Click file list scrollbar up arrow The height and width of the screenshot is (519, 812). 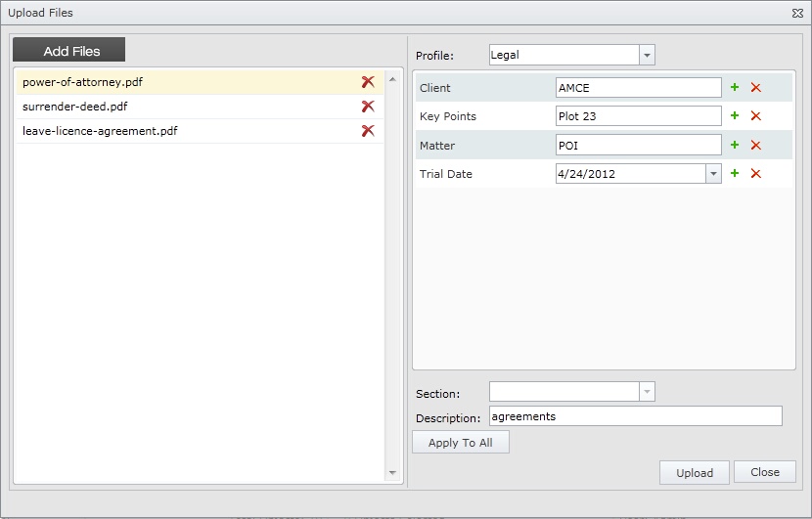click(392, 79)
